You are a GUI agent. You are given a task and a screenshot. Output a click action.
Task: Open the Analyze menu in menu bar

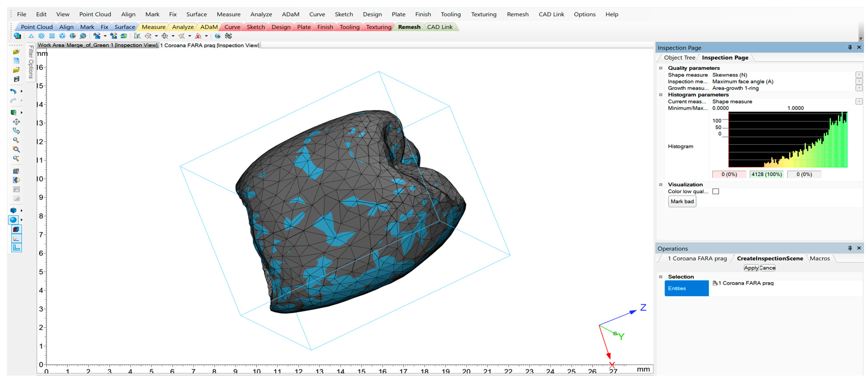click(x=261, y=14)
